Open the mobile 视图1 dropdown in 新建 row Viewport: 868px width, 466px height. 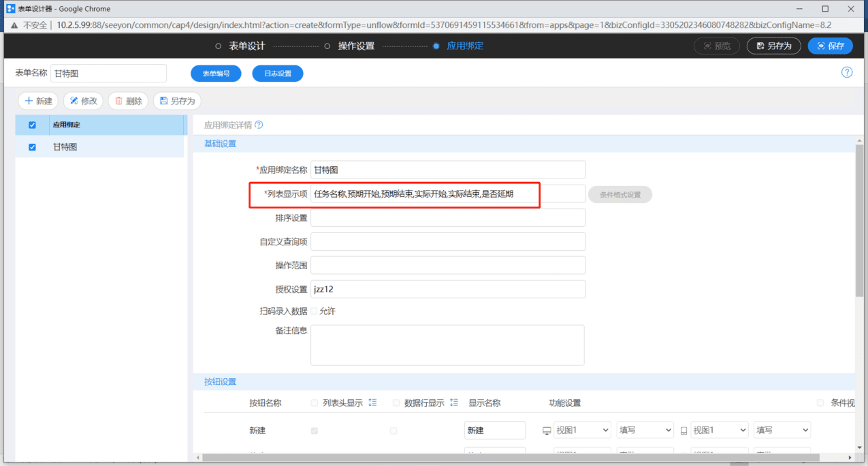(719, 430)
